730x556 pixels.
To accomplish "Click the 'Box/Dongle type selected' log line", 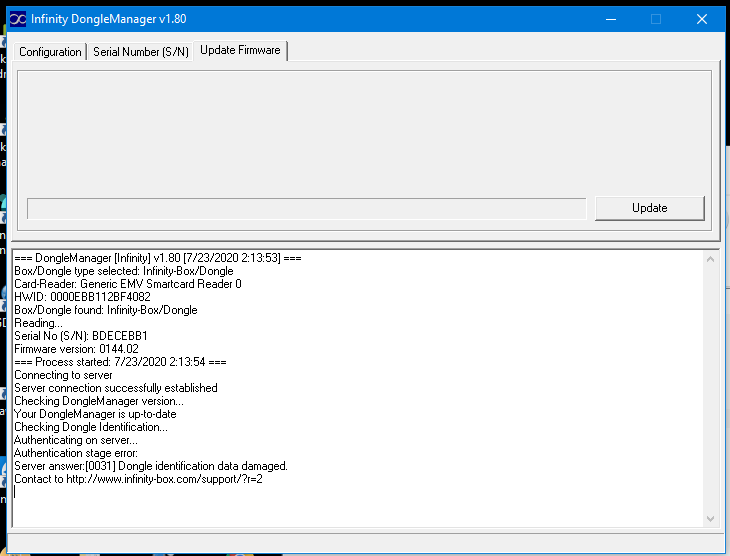I will (x=124, y=271).
